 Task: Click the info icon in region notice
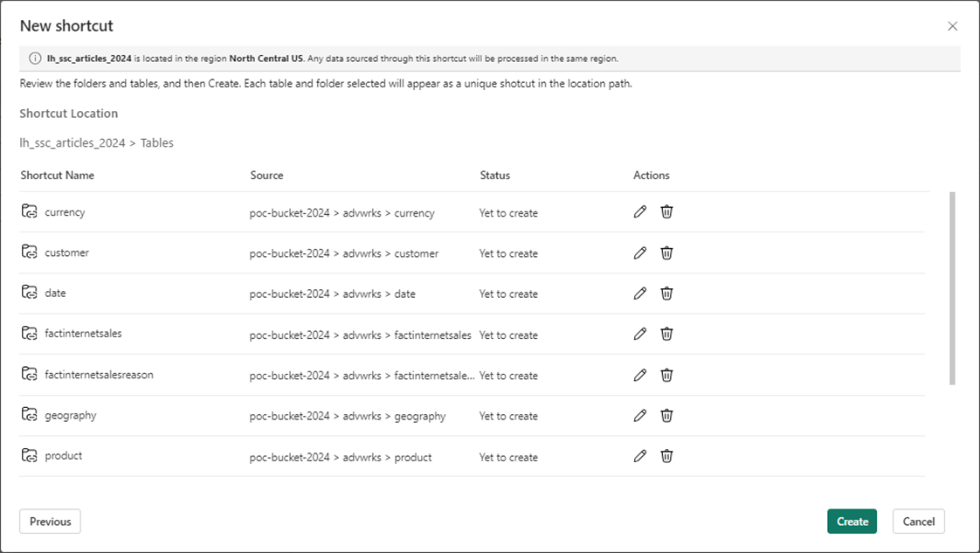click(x=35, y=59)
